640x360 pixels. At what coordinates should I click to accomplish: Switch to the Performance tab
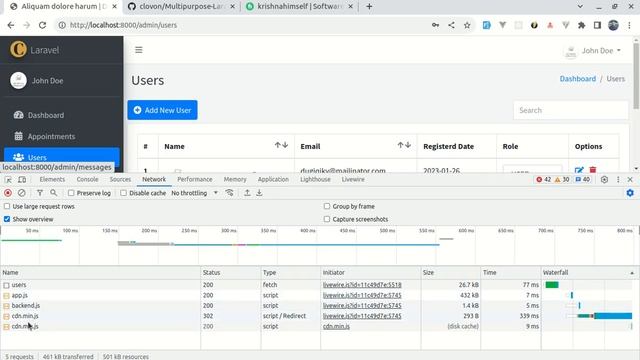tap(195, 180)
